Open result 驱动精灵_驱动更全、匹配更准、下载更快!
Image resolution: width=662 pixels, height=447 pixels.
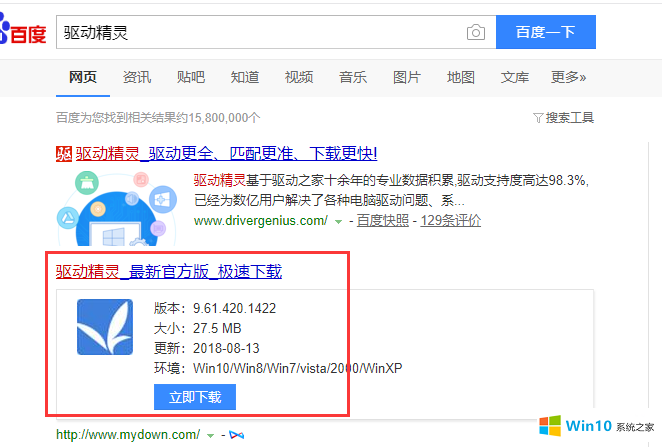[x=226, y=154]
